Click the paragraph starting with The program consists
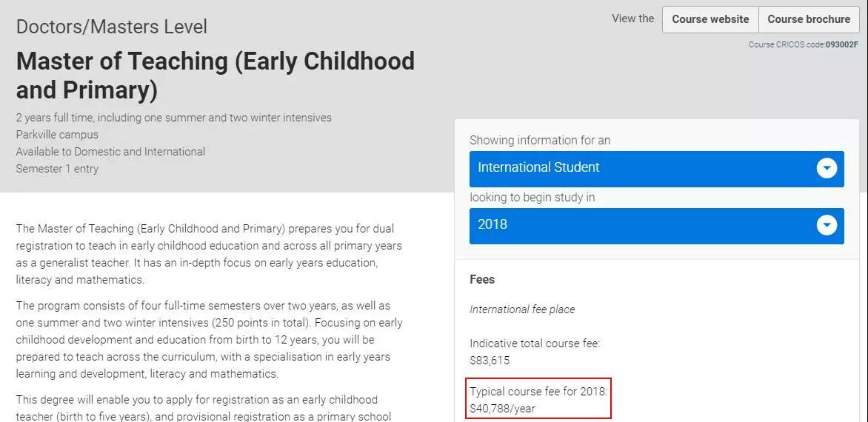Viewport: 868px width, 422px height. point(209,340)
